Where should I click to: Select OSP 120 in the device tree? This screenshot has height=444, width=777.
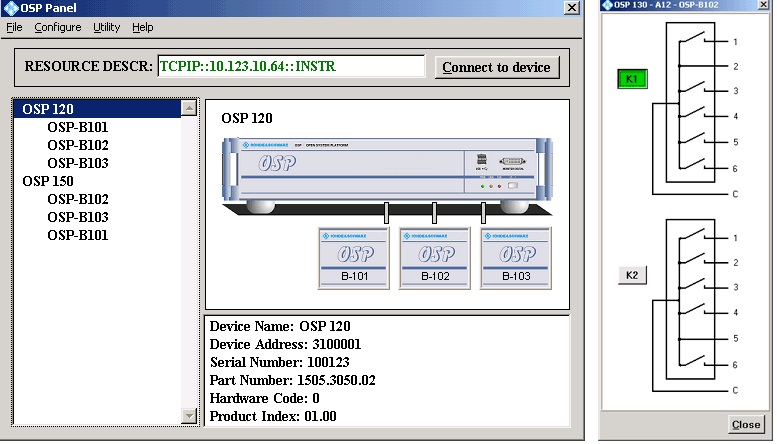[48, 109]
